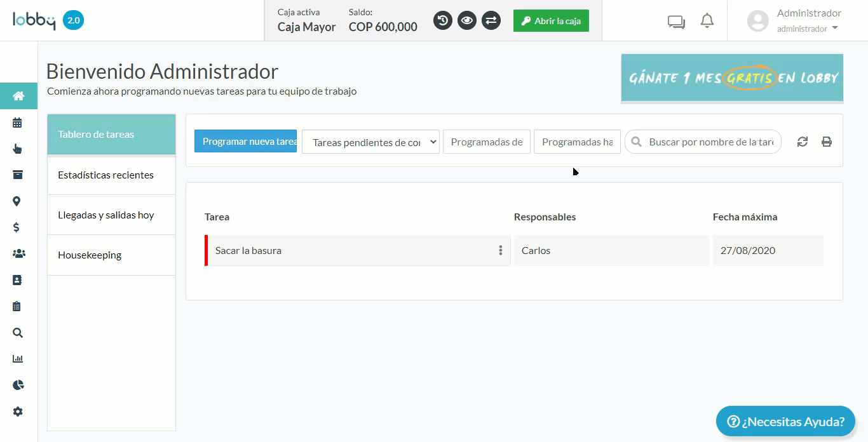Open the settings gear in sidebar
The height and width of the screenshot is (442, 868).
tap(18, 412)
